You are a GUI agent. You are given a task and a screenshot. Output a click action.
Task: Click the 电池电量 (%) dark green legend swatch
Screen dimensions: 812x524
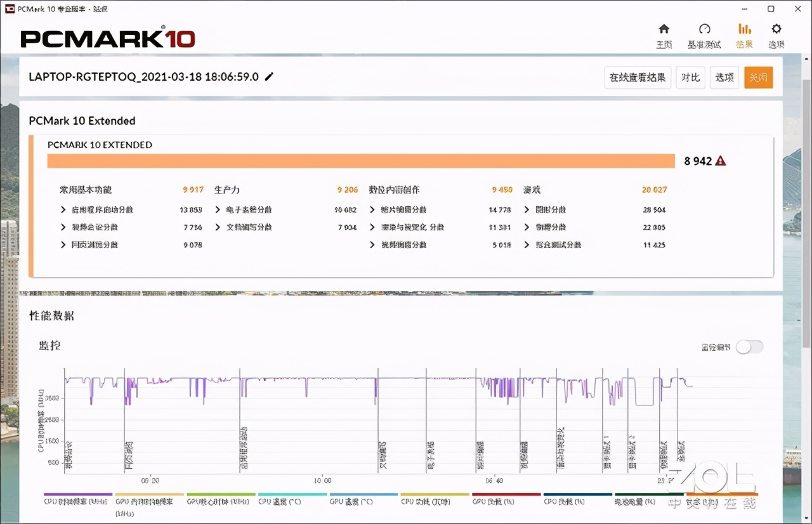(x=649, y=494)
